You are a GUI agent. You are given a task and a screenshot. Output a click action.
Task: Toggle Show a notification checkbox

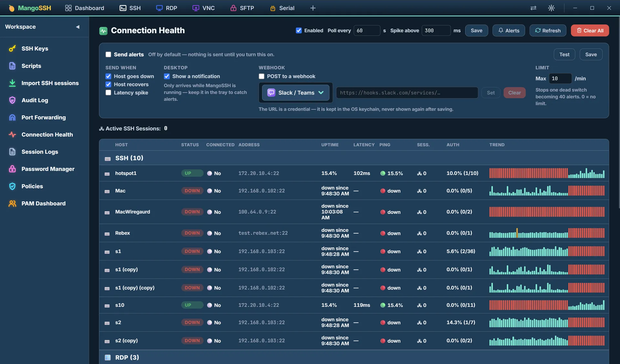(167, 76)
